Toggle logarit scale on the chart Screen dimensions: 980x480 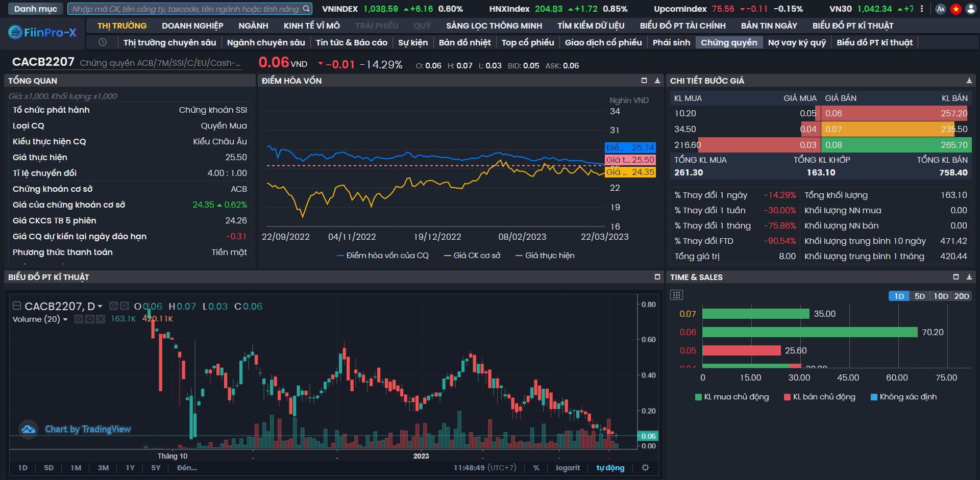(x=568, y=467)
